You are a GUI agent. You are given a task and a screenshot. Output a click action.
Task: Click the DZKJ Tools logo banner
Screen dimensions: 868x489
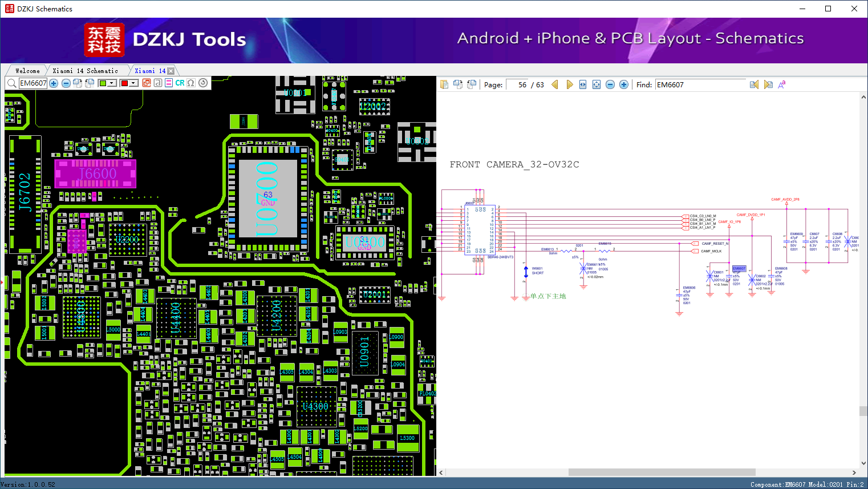coord(165,40)
